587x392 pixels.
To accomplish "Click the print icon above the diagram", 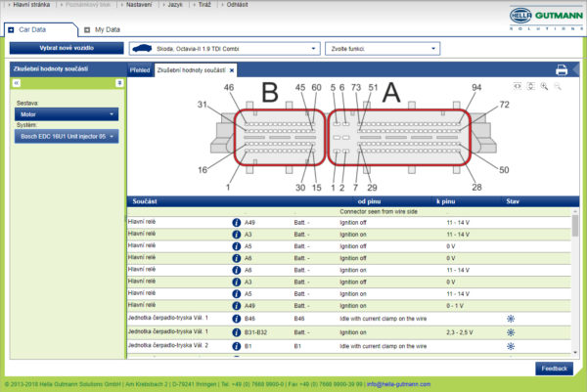I will coord(562,69).
